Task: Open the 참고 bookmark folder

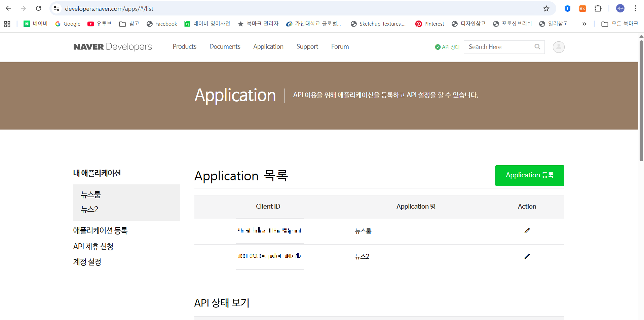Action: (x=129, y=24)
